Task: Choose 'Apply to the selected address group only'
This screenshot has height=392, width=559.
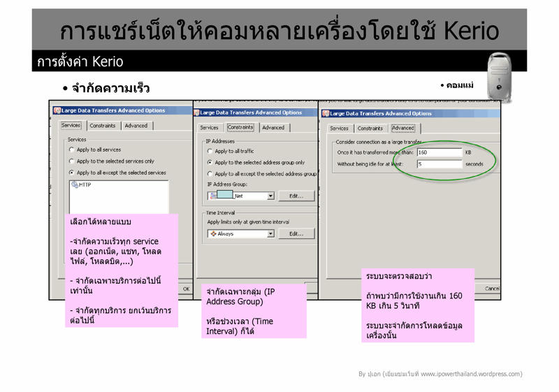Action: click(210, 163)
